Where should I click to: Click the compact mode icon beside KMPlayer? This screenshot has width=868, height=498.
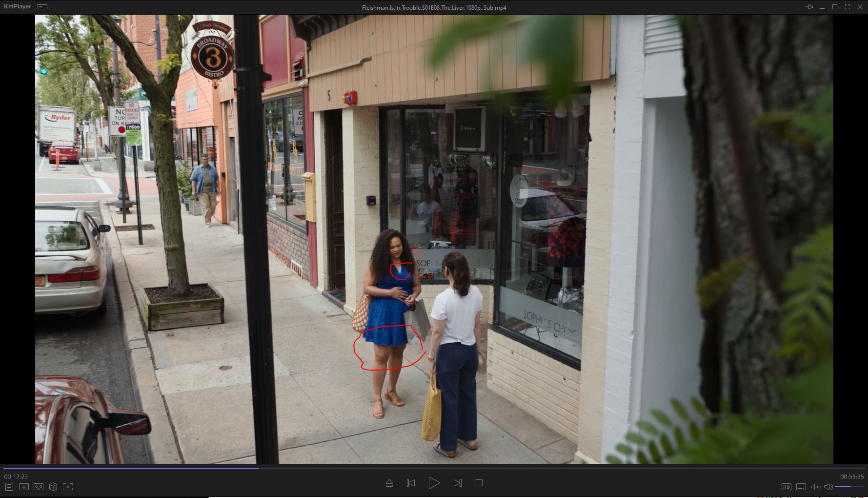pos(42,7)
